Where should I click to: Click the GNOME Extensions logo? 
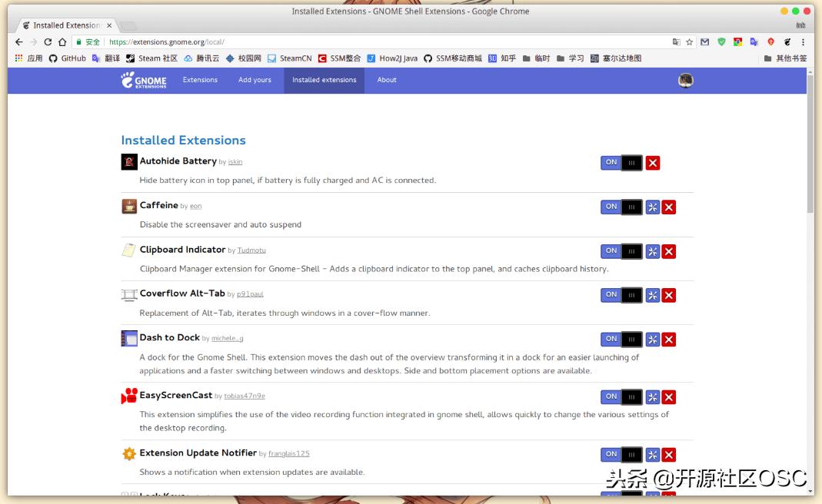[144, 80]
